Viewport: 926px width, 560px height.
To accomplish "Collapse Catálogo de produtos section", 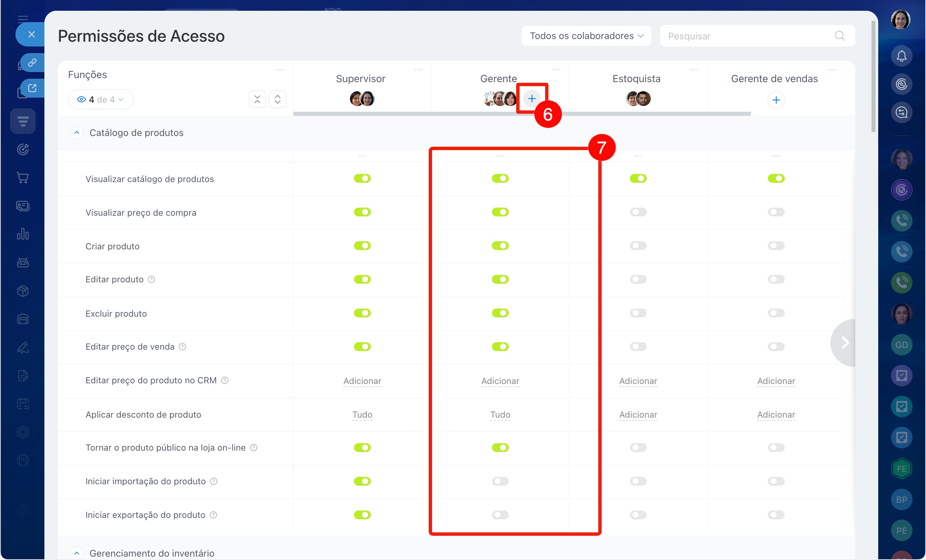I will click(x=77, y=133).
